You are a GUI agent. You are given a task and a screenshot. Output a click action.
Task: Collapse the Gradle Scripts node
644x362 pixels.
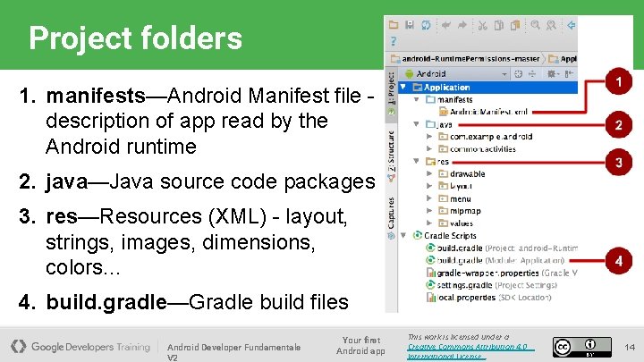coord(403,235)
